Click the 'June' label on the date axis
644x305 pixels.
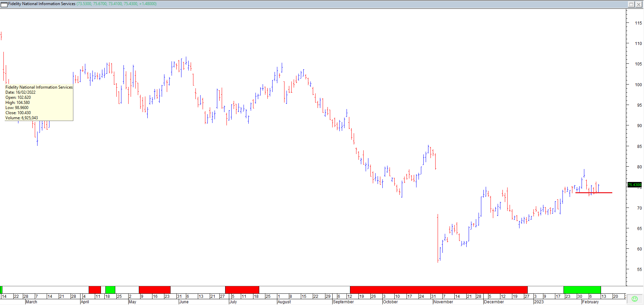point(184,302)
